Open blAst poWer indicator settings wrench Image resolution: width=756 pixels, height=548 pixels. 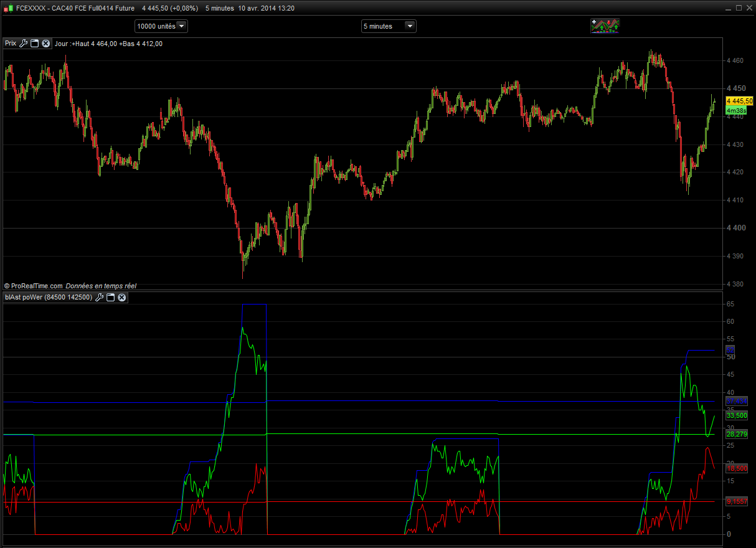point(100,298)
